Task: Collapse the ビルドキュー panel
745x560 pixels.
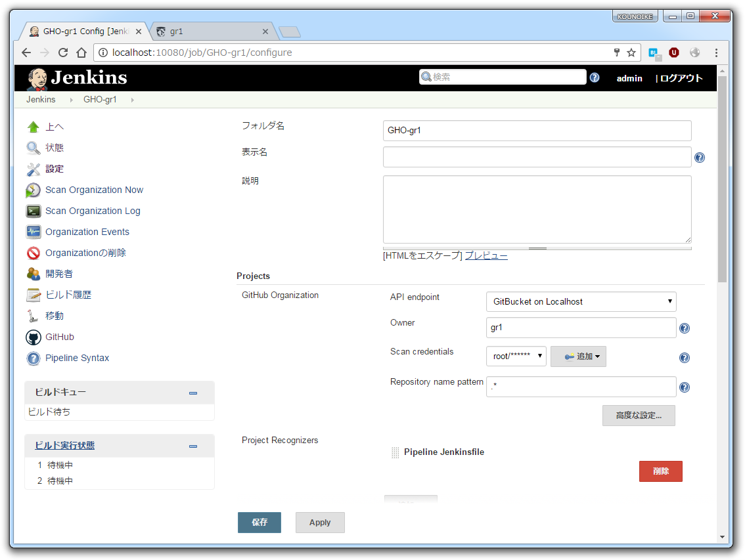Action: coord(193,393)
